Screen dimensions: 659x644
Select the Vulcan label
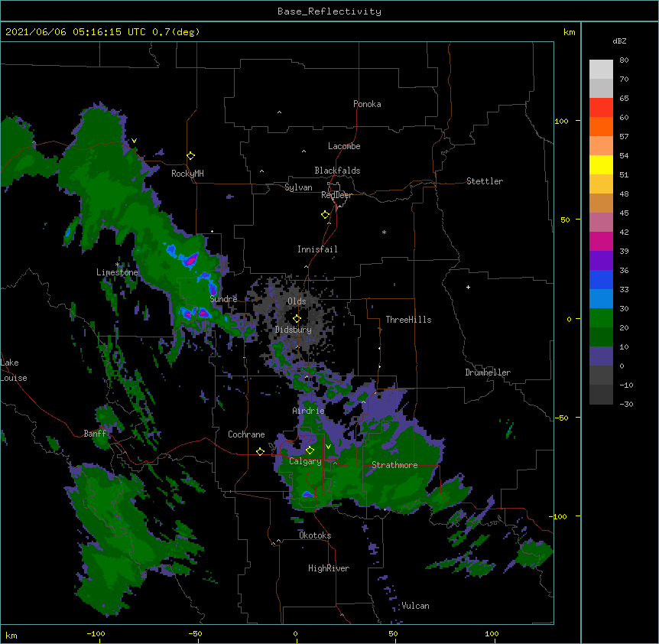[415, 606]
